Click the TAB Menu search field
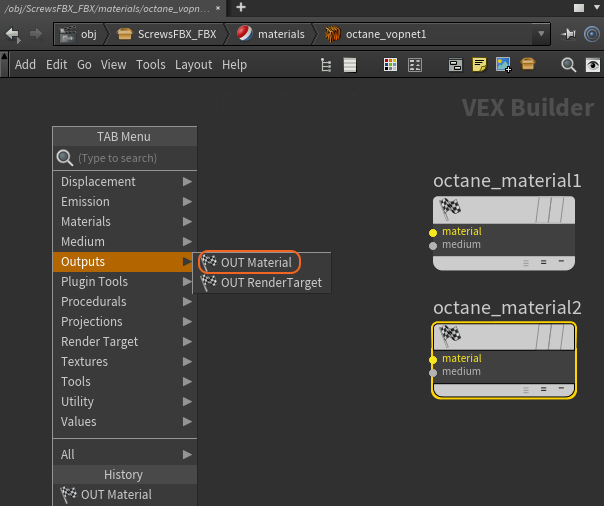 tap(125, 158)
